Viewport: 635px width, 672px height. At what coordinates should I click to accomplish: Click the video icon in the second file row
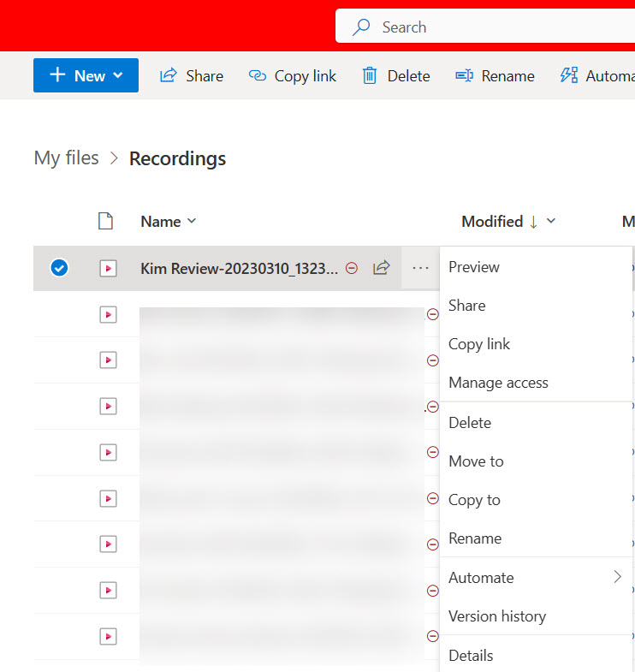pos(108,314)
